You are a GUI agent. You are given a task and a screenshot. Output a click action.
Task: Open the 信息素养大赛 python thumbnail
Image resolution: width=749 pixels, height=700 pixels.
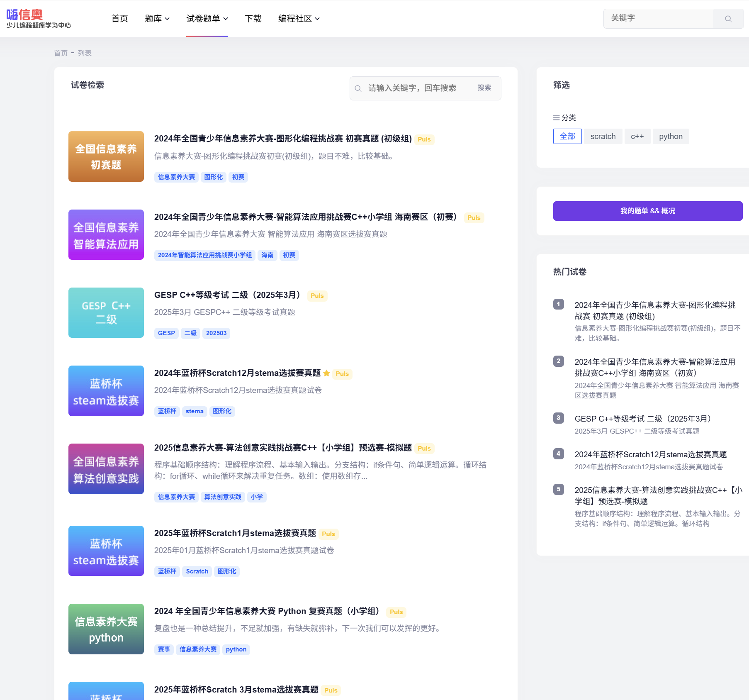click(x=106, y=629)
